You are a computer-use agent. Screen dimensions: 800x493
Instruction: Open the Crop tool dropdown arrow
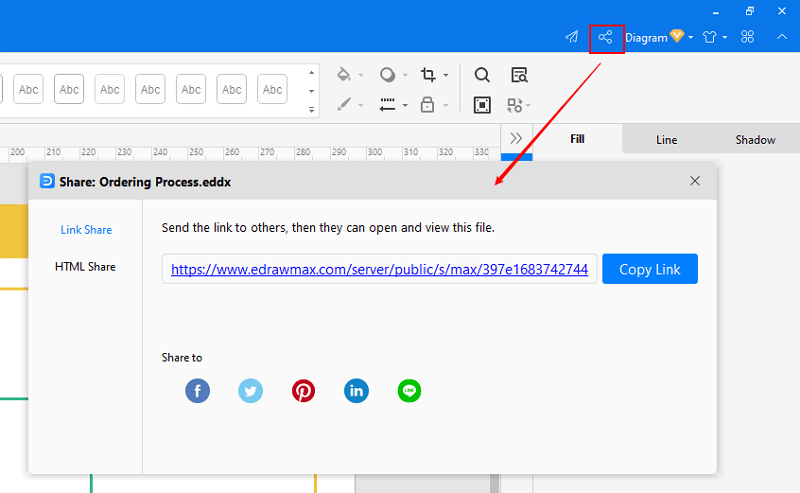pyautogui.click(x=446, y=76)
